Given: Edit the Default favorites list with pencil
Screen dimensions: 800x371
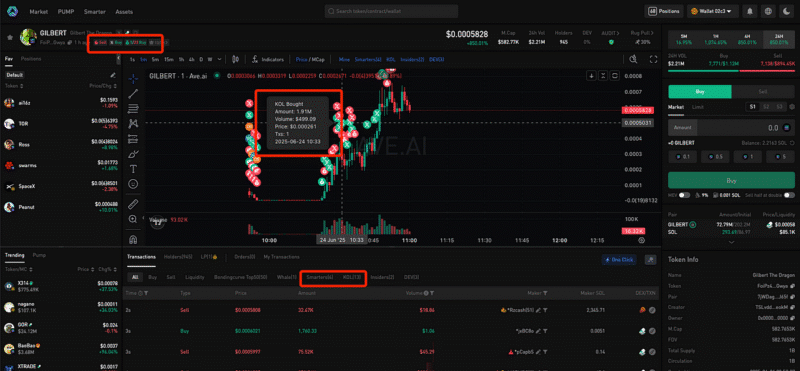Looking at the screenshot, I should [113, 75].
